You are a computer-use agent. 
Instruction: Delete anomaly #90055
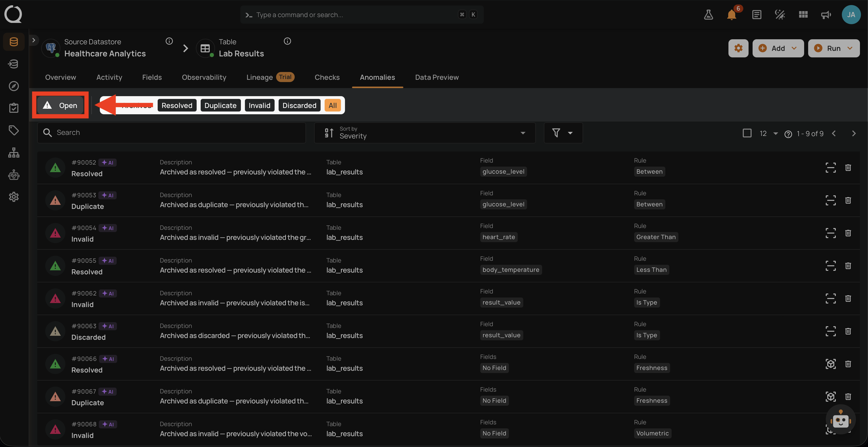point(848,266)
